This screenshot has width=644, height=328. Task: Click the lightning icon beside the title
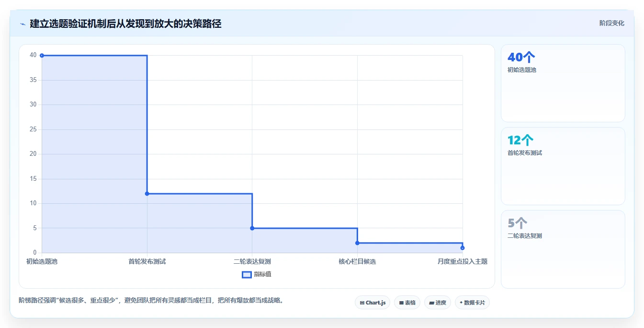pyautogui.click(x=23, y=24)
